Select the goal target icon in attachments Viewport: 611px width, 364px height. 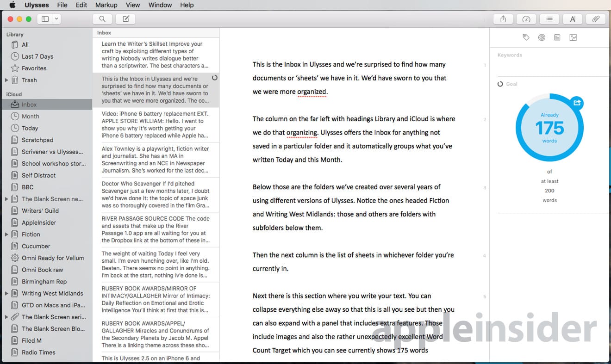coord(542,37)
